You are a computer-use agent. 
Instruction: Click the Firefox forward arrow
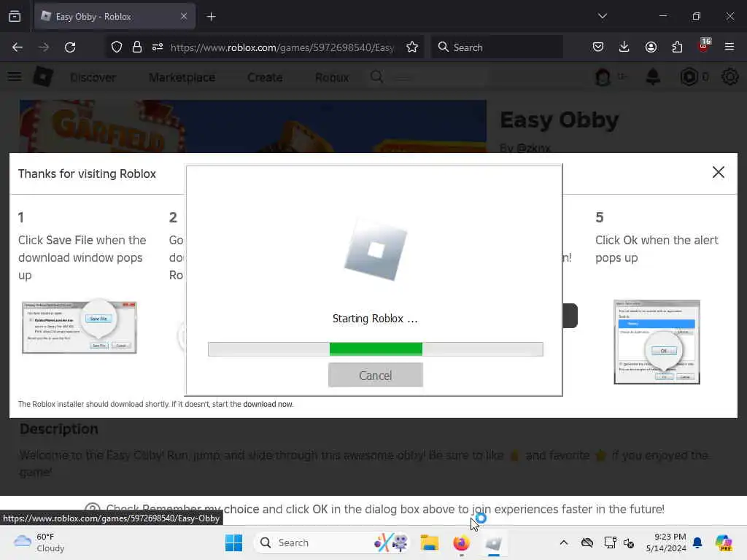pyautogui.click(x=43, y=47)
